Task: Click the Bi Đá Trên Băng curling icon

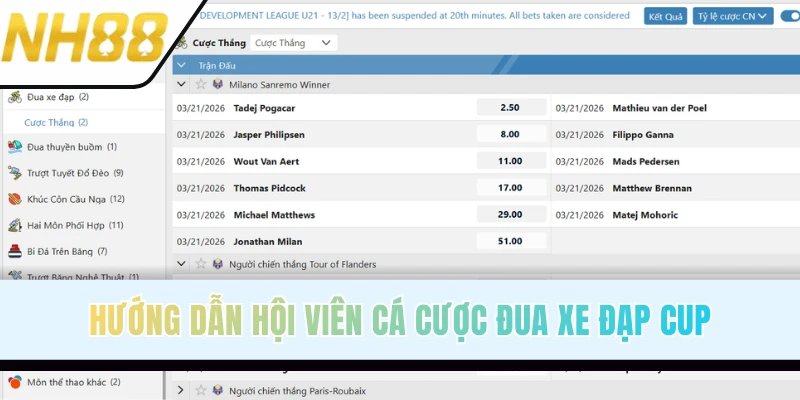Action: pyautogui.click(x=15, y=251)
